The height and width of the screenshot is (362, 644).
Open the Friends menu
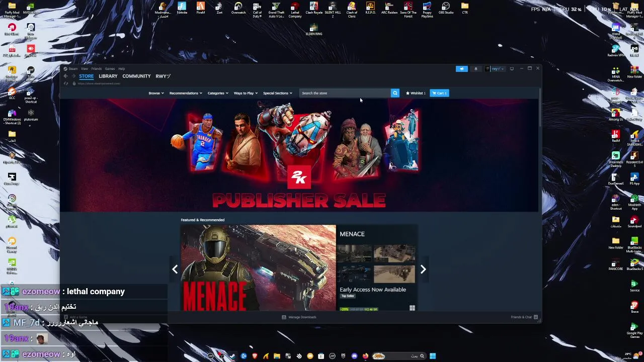(x=97, y=69)
